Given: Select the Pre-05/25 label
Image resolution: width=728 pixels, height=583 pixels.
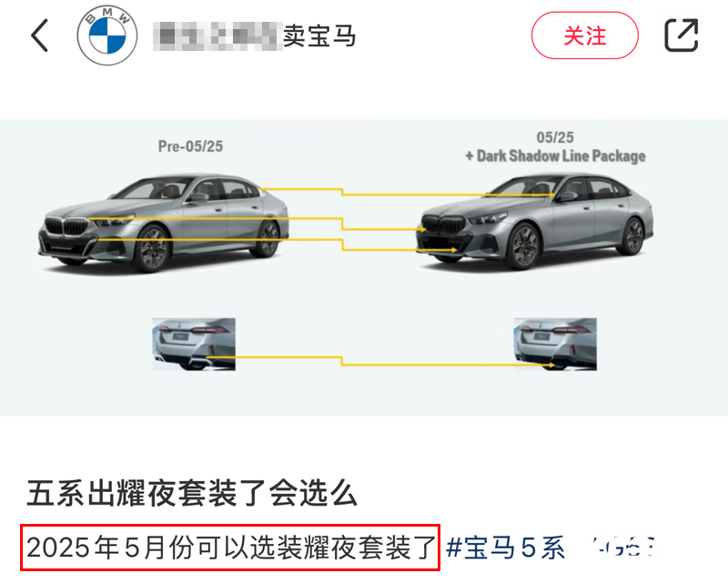Looking at the screenshot, I should (x=190, y=146).
